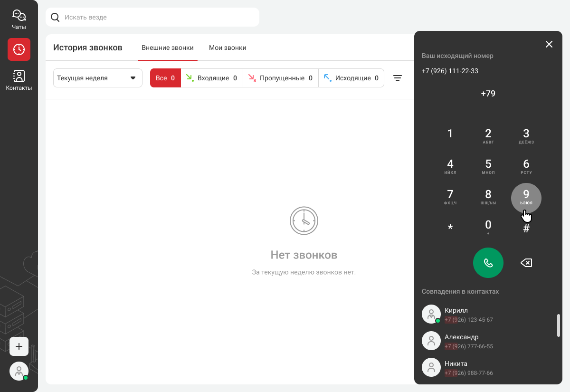Delete last digit with backspace icon
Screen dimensions: 570x392
click(526, 263)
